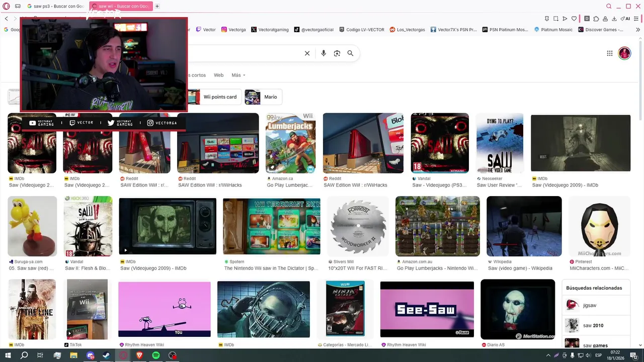Click 'Go Play Lumberjacks - Nintendo Wi...' caption

(437, 268)
